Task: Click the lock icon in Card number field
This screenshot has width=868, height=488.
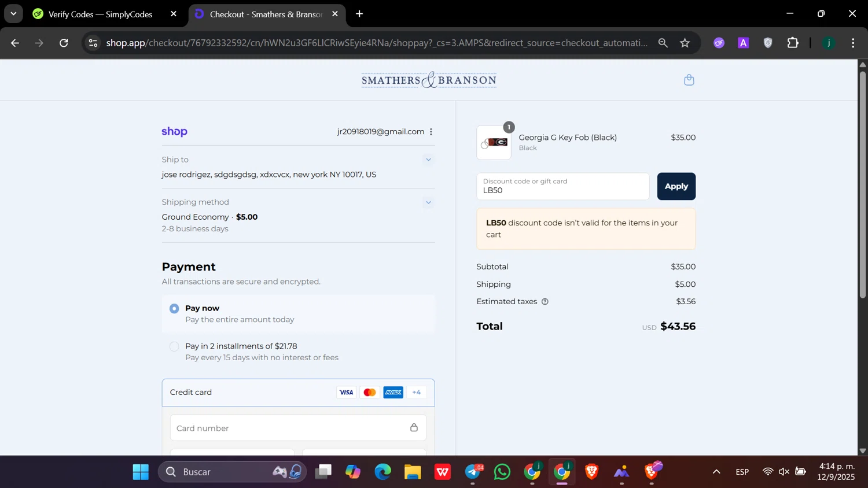Action: [x=414, y=428]
